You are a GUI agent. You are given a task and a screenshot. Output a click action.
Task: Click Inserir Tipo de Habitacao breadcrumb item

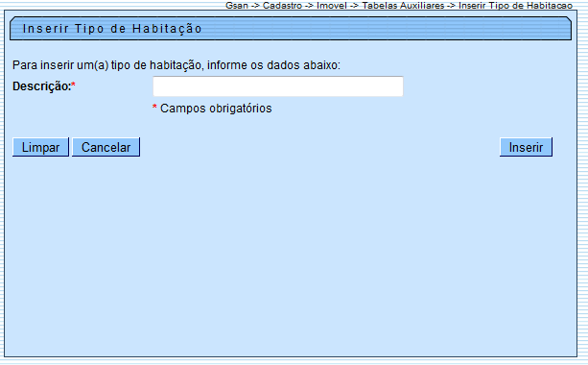[515, 6]
